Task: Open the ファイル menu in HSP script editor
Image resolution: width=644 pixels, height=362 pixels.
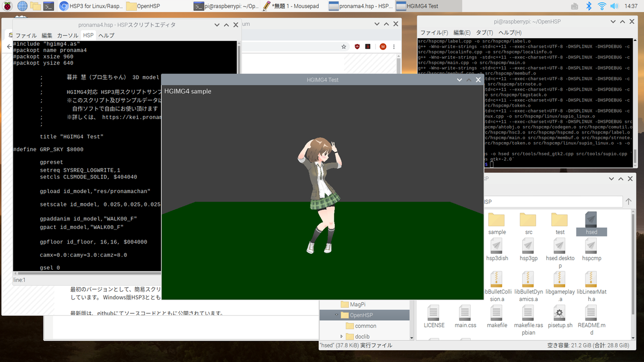Action: pyautogui.click(x=26, y=35)
